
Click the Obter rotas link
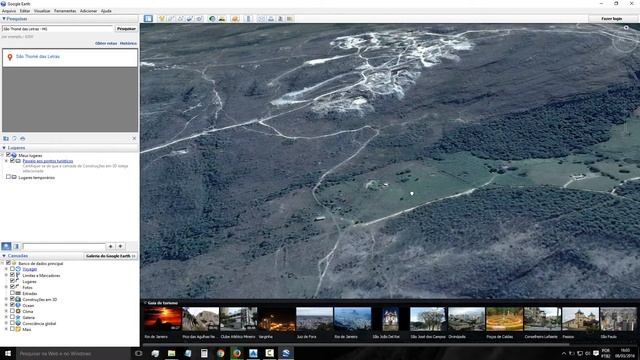click(x=106, y=43)
